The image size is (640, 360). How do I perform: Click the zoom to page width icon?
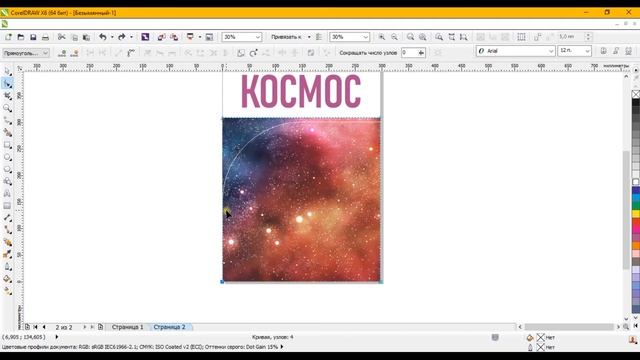[451, 37]
